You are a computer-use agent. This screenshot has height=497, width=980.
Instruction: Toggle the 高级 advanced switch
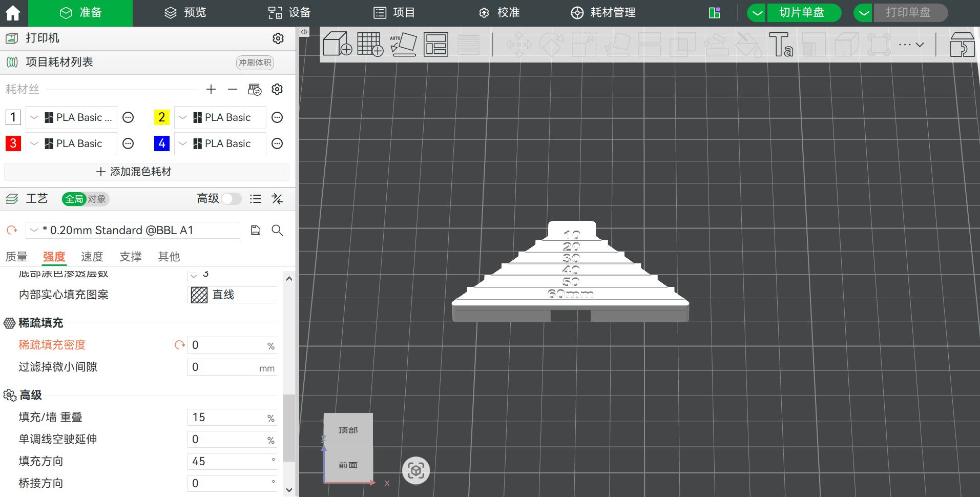[x=232, y=199]
